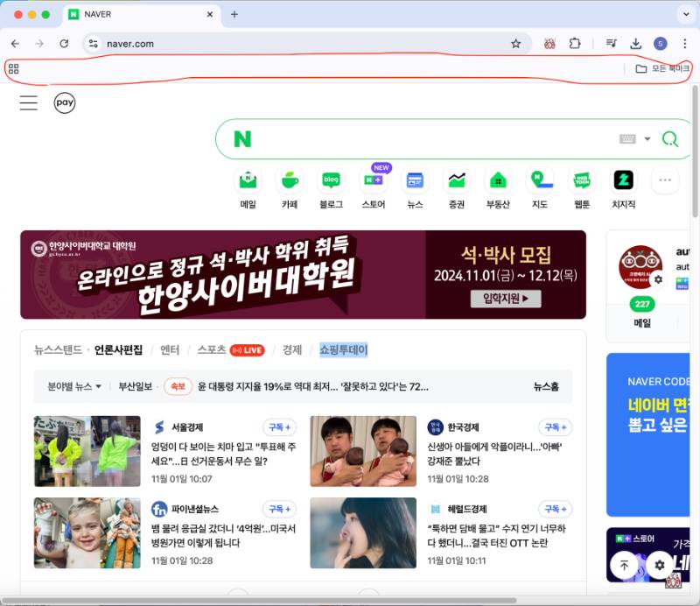Open the Naver Blog shortcut icon
Viewport: 700px width, 606px height.
click(x=331, y=181)
